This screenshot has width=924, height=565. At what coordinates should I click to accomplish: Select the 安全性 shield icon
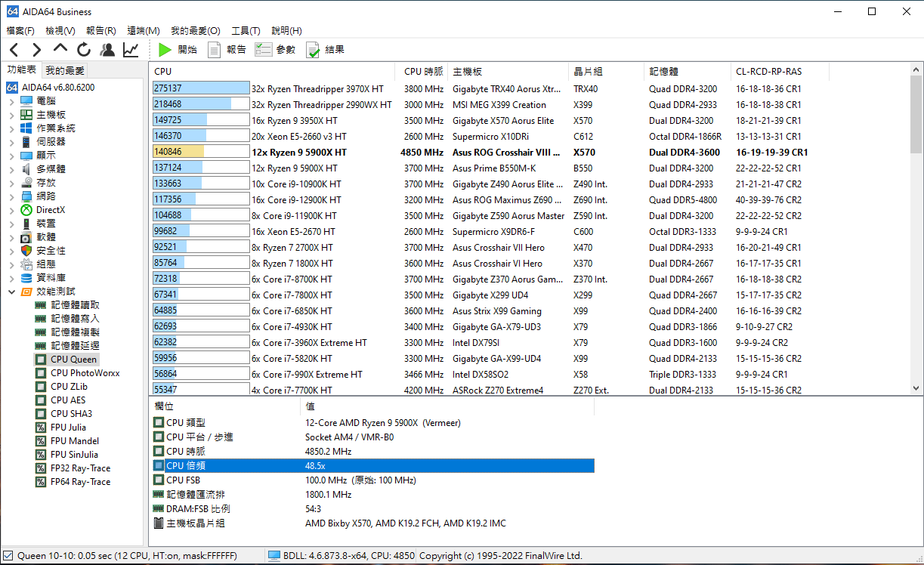pos(26,251)
